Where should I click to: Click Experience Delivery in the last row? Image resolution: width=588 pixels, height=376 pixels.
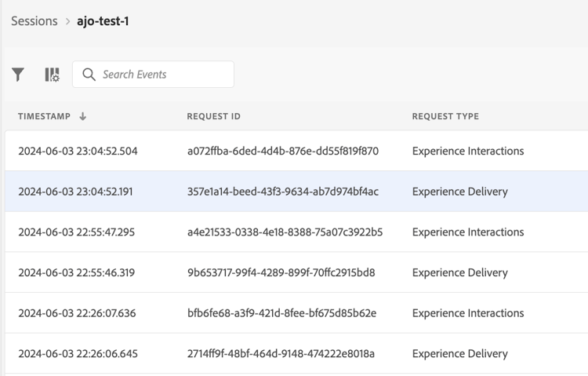459,354
